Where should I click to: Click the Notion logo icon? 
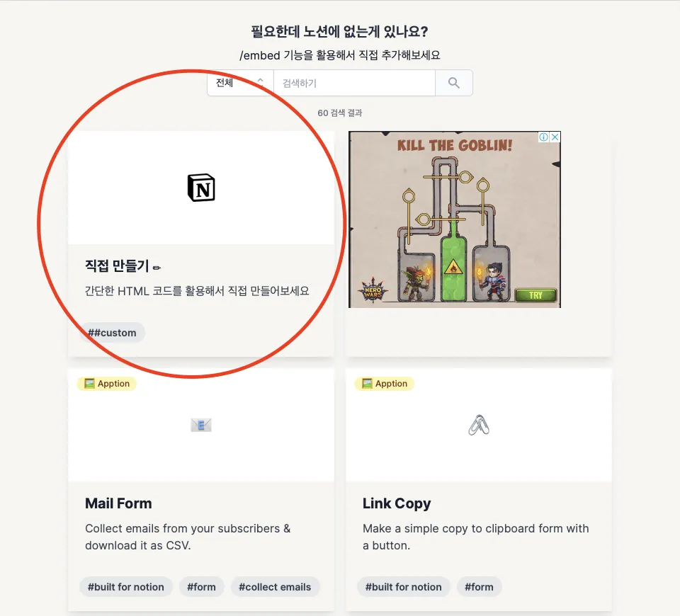coord(201,188)
